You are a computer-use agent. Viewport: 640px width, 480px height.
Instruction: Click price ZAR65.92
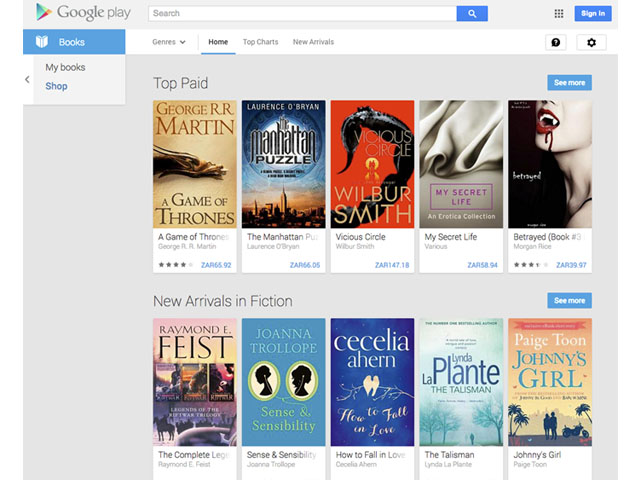(216, 265)
